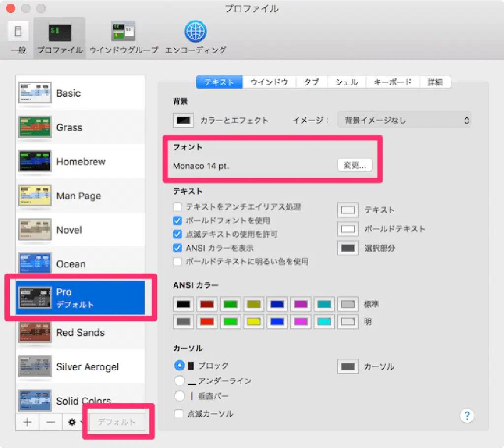Click the minus button to remove profile
Viewport: 504px width, 448px height.
tap(51, 422)
